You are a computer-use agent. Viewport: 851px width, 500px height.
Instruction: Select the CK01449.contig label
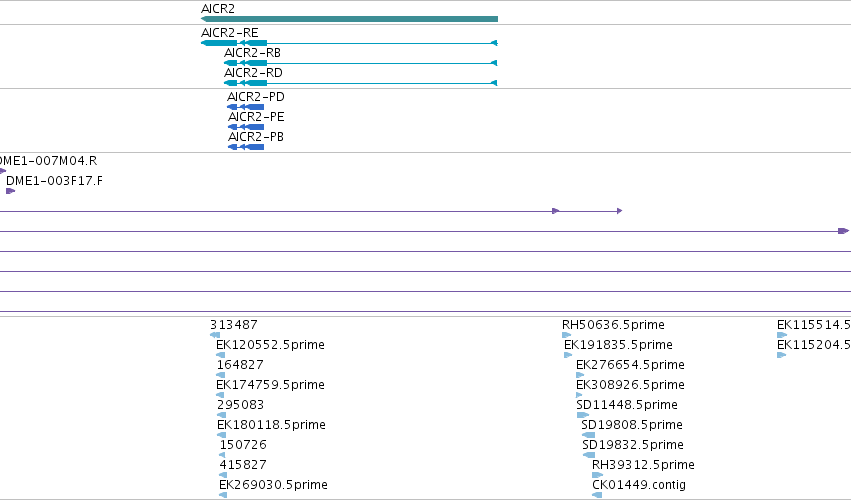point(639,485)
